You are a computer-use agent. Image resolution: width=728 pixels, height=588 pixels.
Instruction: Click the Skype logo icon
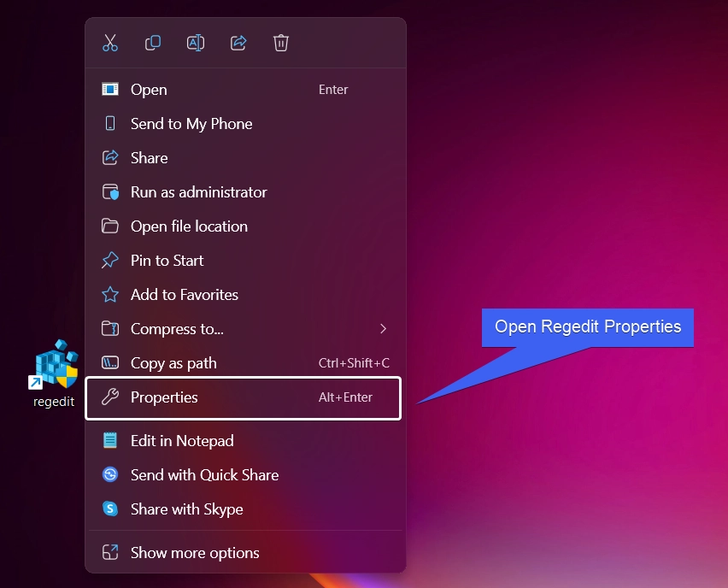pos(110,509)
